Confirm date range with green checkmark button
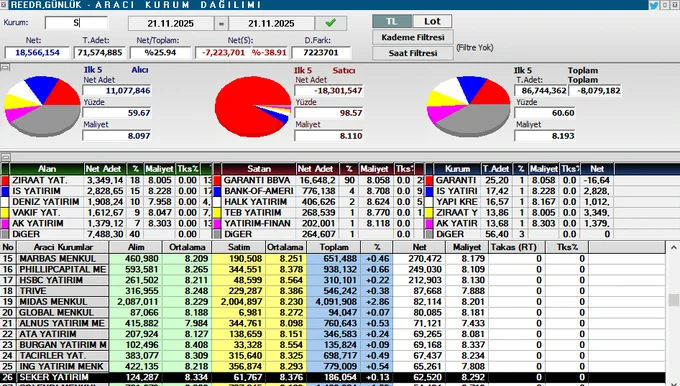 click(330, 23)
